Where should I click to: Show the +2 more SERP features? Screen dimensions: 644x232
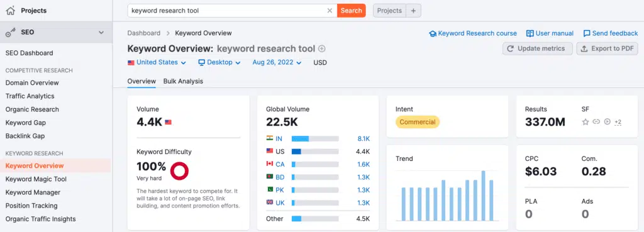point(618,122)
